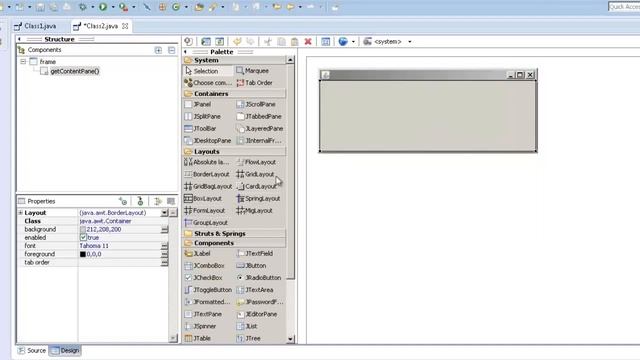The height and width of the screenshot is (360, 640).
Task: Select JToggleButton palette item
Action: (208, 289)
